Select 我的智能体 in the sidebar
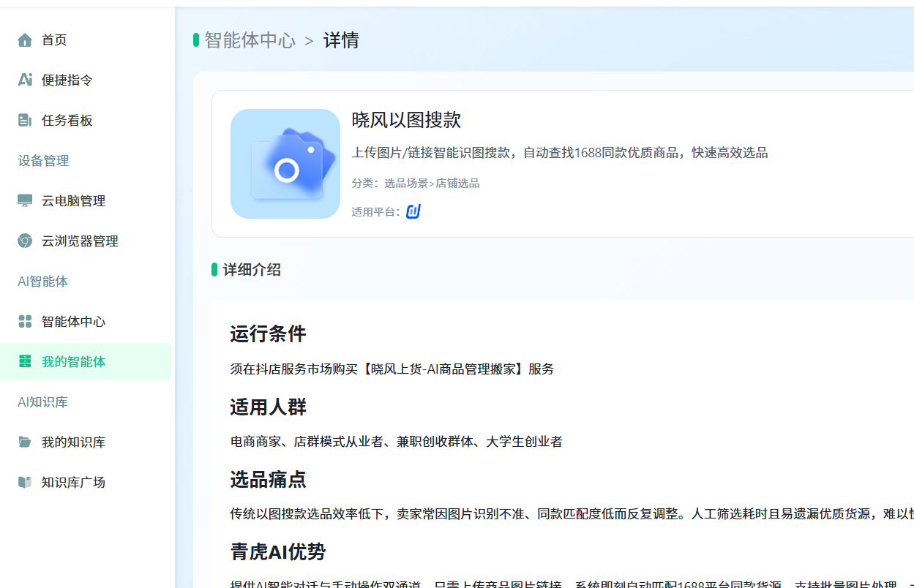 [x=86, y=361]
